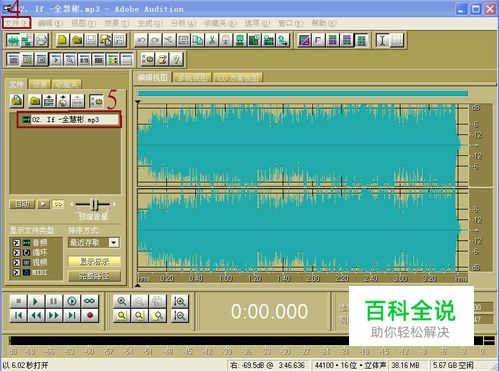499x371 pixels.
Task: Open the 效果 menu
Action: (x=116, y=23)
